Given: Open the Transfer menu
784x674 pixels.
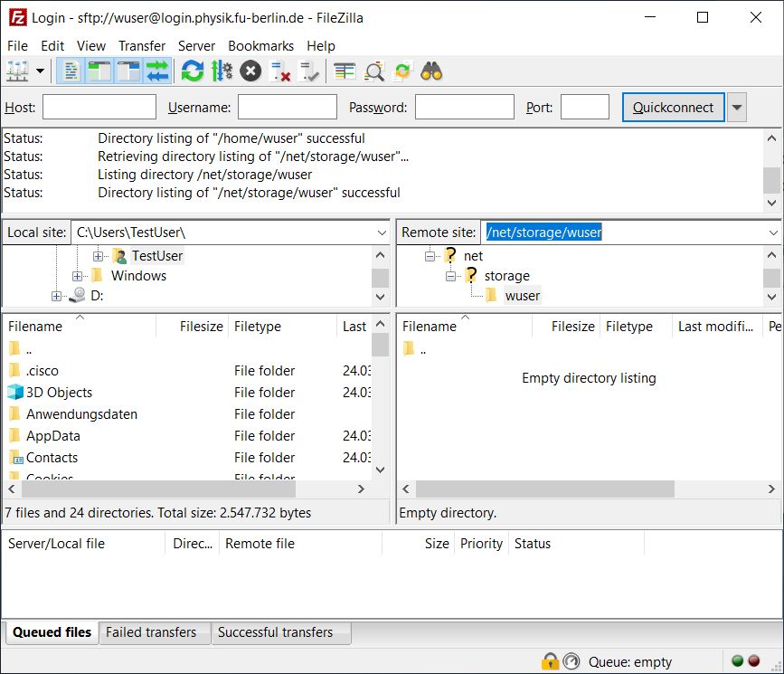Looking at the screenshot, I should tap(142, 46).
